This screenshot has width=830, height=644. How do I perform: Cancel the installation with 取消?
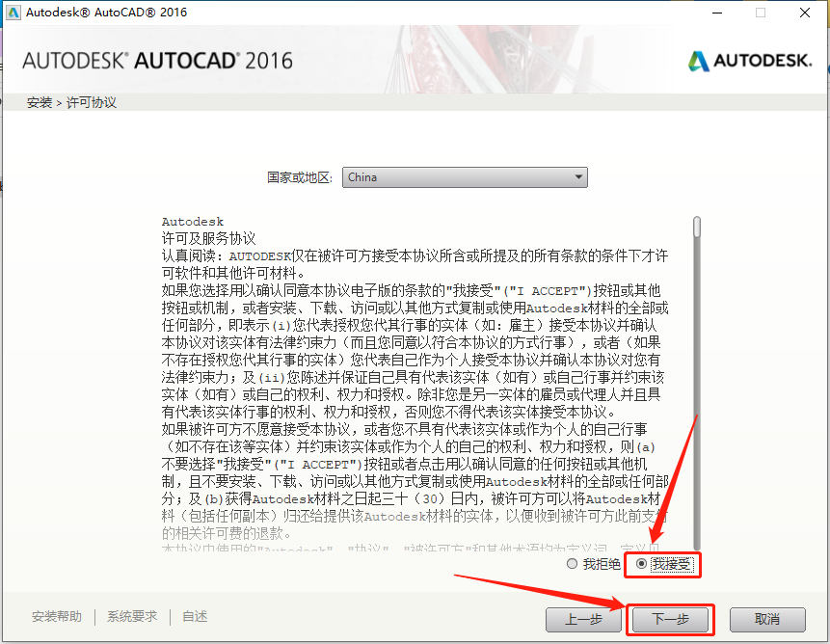point(766,619)
